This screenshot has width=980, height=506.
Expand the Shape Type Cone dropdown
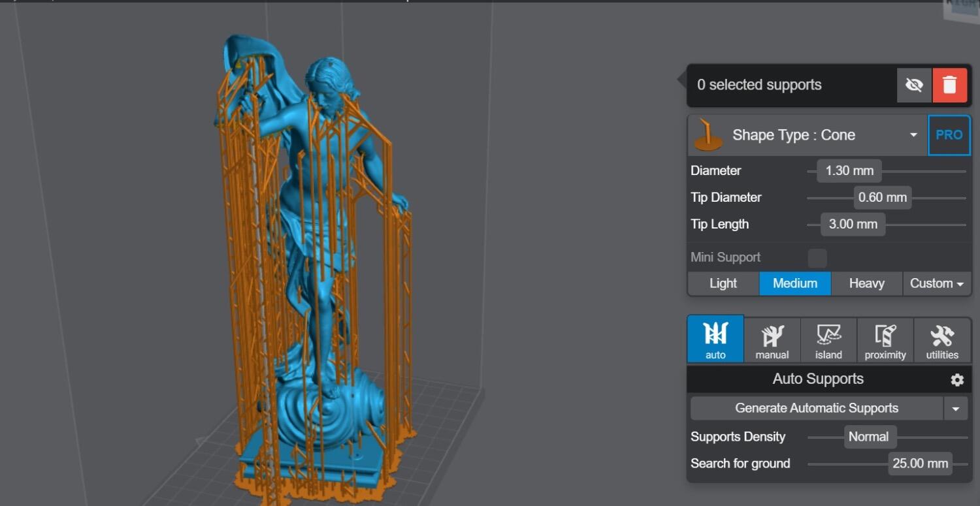(913, 135)
